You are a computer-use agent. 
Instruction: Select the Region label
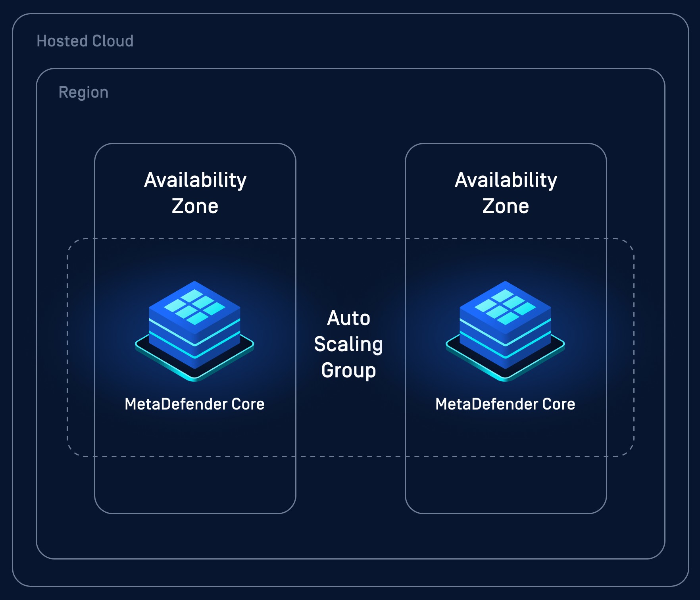[x=83, y=92]
